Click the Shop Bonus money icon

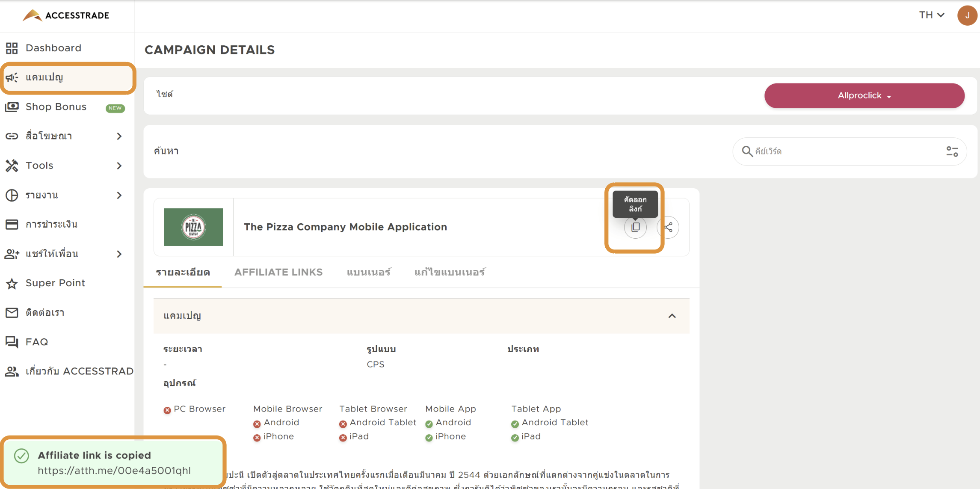12,107
